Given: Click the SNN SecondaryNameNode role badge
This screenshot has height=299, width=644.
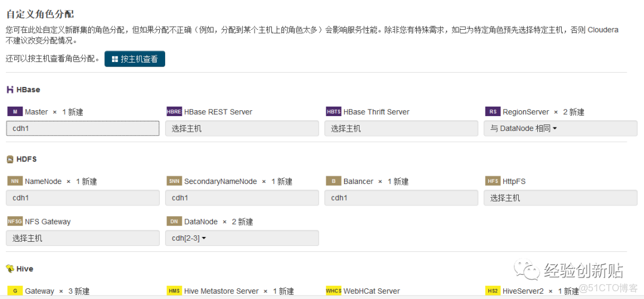Looking at the screenshot, I should (174, 181).
